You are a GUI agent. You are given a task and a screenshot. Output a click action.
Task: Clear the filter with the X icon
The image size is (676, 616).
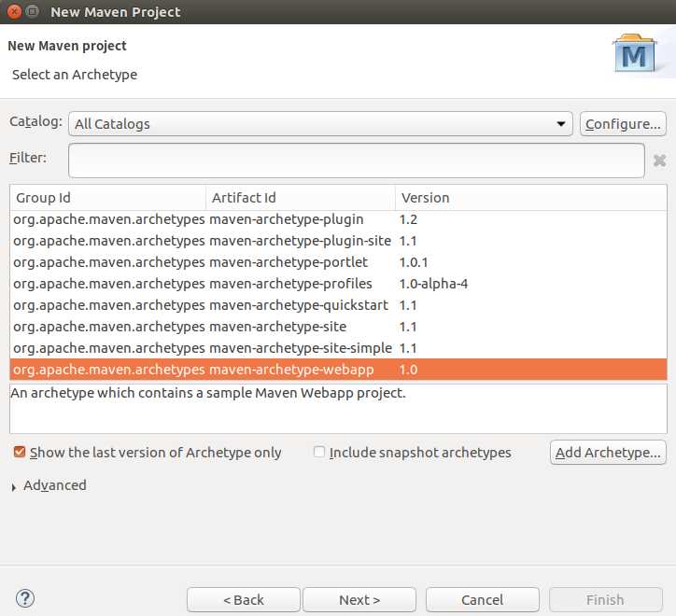click(659, 161)
